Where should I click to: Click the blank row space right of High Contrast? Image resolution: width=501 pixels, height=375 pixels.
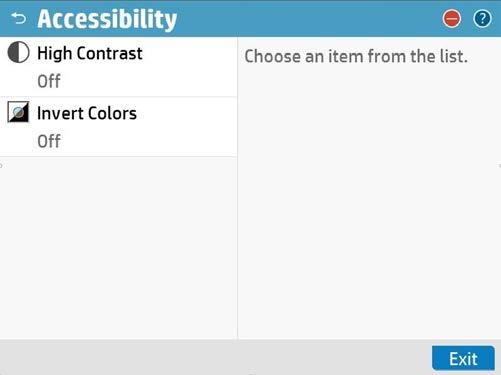pyautogui.click(x=189, y=53)
